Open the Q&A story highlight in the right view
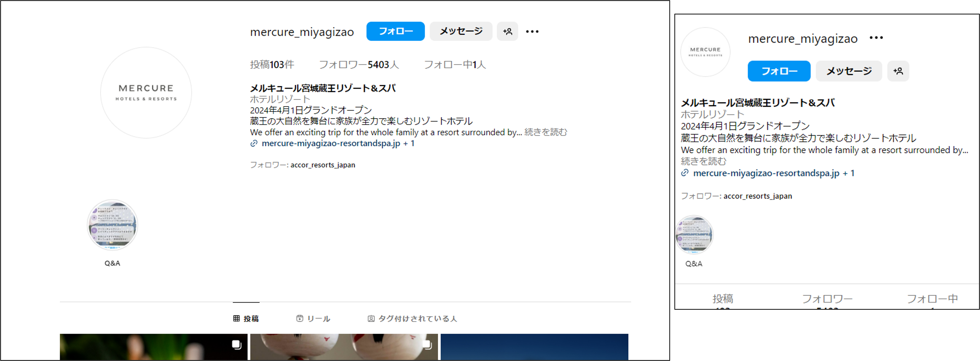 point(694,235)
